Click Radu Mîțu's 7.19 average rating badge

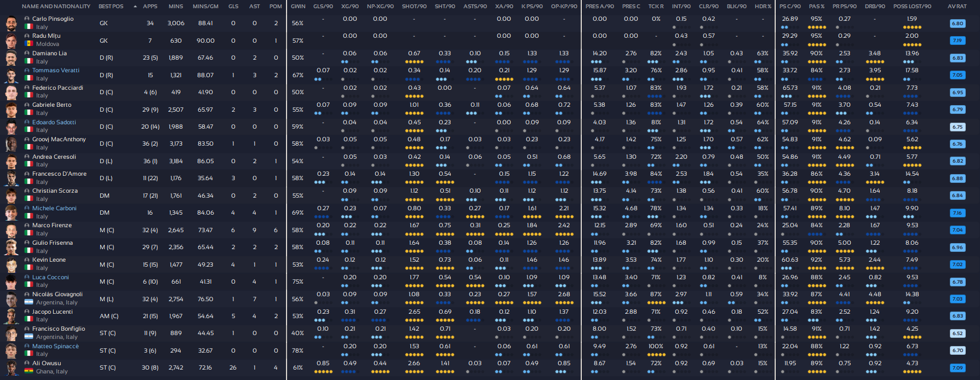pyautogui.click(x=957, y=41)
